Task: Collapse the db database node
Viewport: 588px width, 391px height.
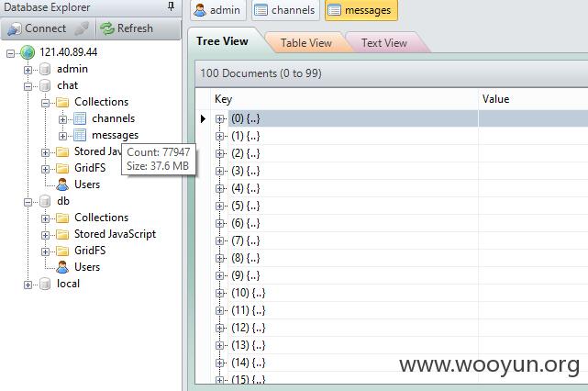Action: click(28, 202)
